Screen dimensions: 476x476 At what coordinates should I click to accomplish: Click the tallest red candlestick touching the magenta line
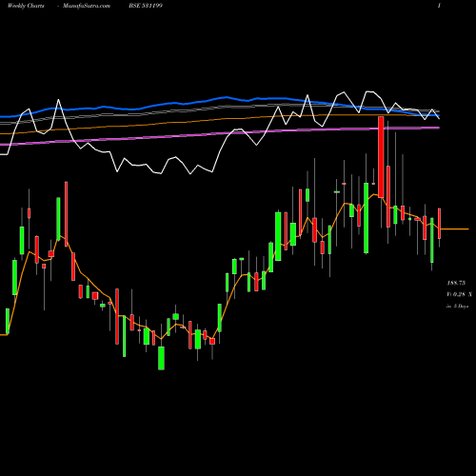coord(381,157)
